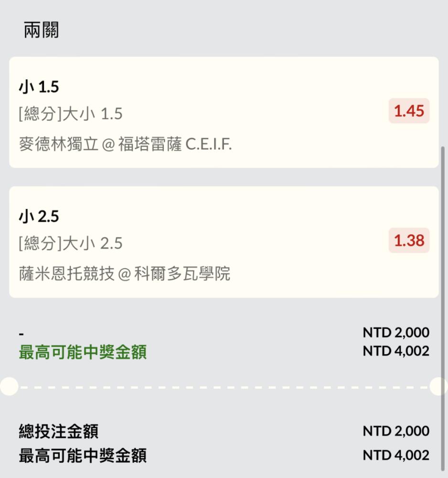Open match 麥德林獨立 @ 福塔雷薩 C.E.I.F.
Viewport: 448px width, 478px height.
(125, 144)
